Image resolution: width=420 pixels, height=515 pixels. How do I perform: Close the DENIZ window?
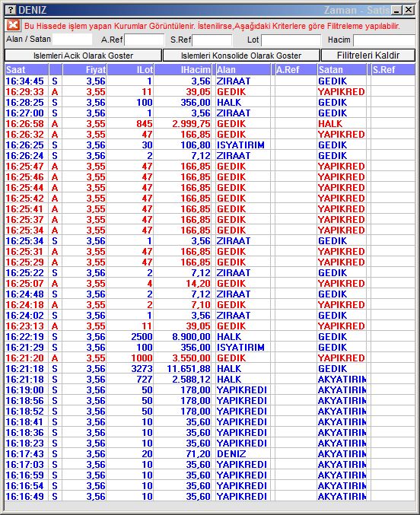[x=409, y=10]
